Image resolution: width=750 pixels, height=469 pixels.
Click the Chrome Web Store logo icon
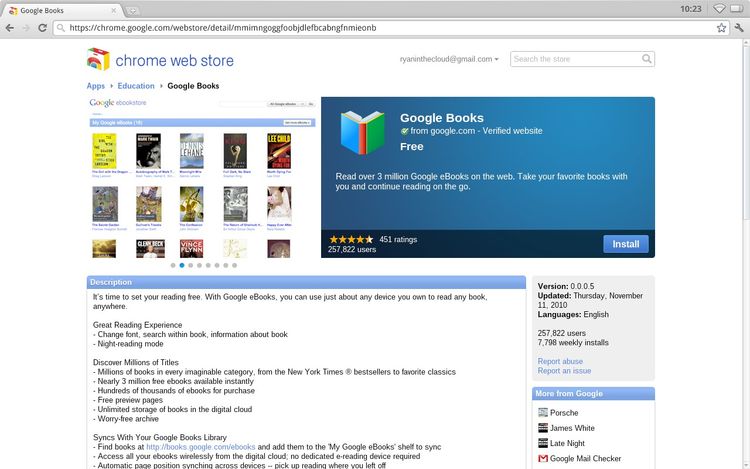pyautogui.click(x=98, y=59)
